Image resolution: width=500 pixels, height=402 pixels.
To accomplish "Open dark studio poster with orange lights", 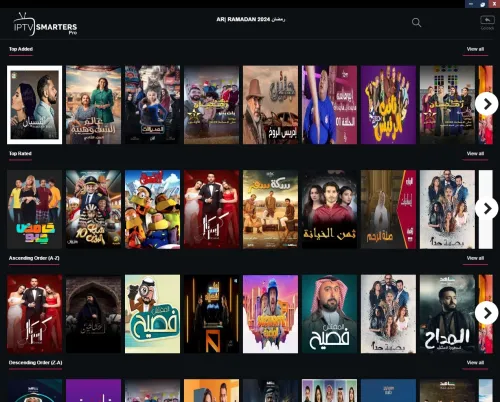I will pos(212,314).
